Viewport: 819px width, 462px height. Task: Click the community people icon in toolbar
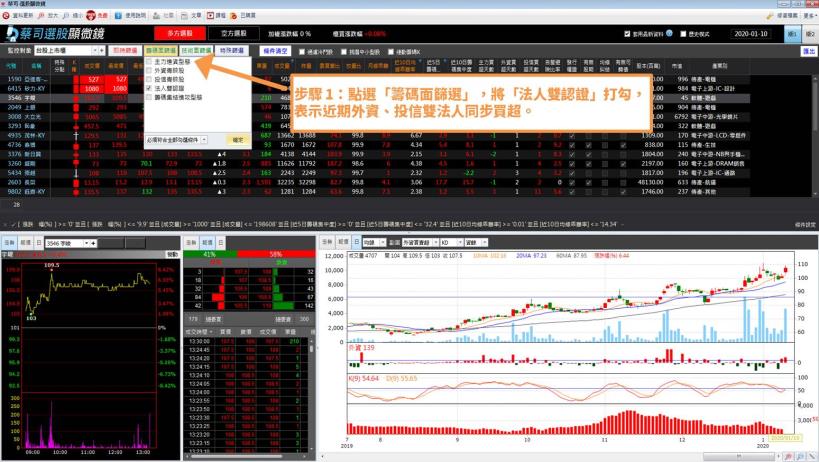[x=156, y=16]
